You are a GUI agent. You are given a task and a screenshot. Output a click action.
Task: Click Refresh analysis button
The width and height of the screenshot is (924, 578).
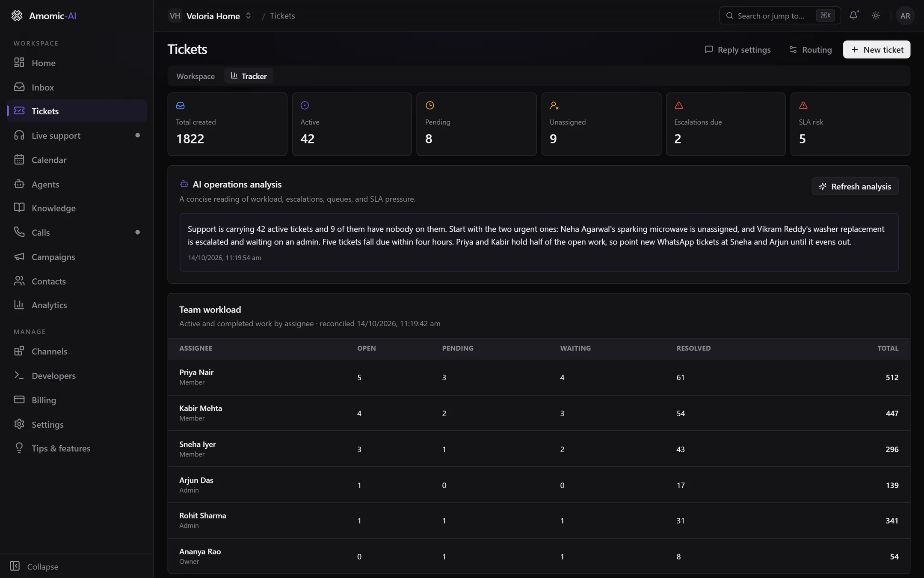tap(855, 186)
